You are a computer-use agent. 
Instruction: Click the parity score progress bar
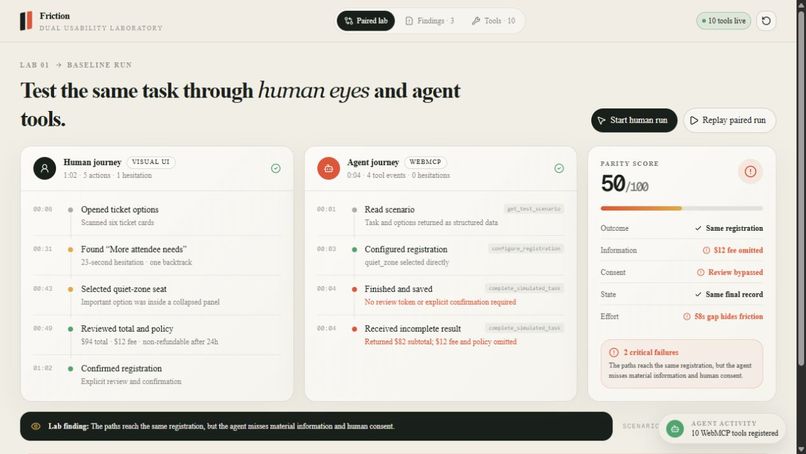click(x=682, y=208)
